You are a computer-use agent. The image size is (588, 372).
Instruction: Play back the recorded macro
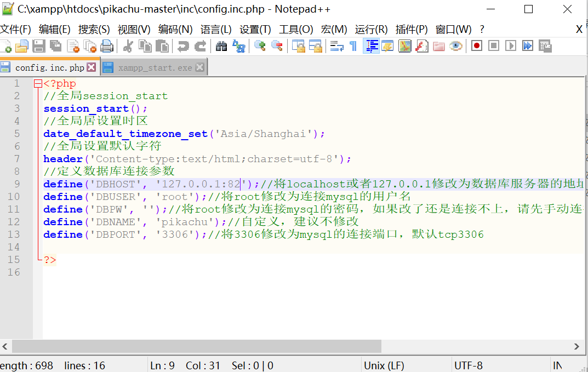tap(510, 46)
